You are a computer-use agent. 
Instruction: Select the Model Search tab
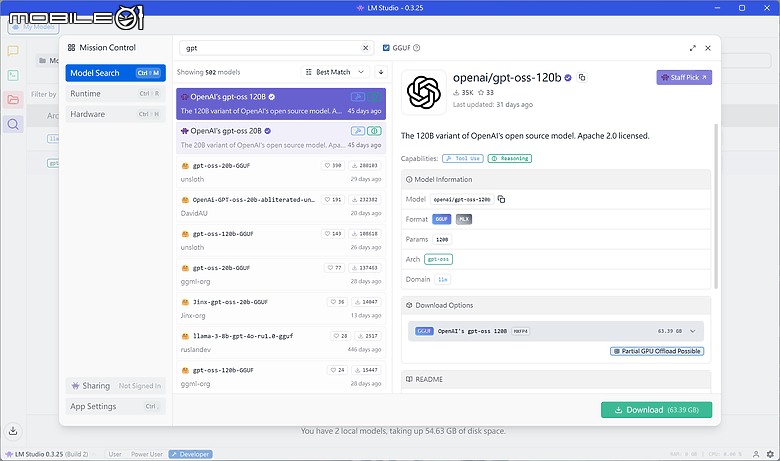click(115, 73)
